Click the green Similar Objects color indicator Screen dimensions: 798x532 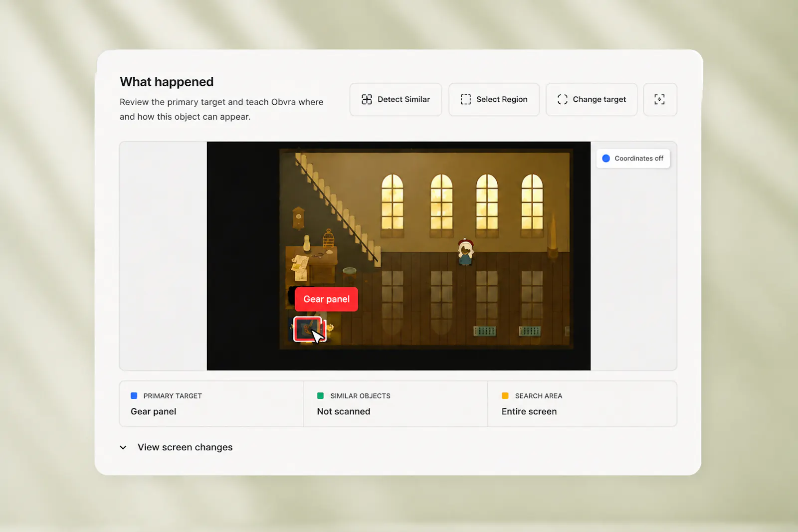[320, 396]
